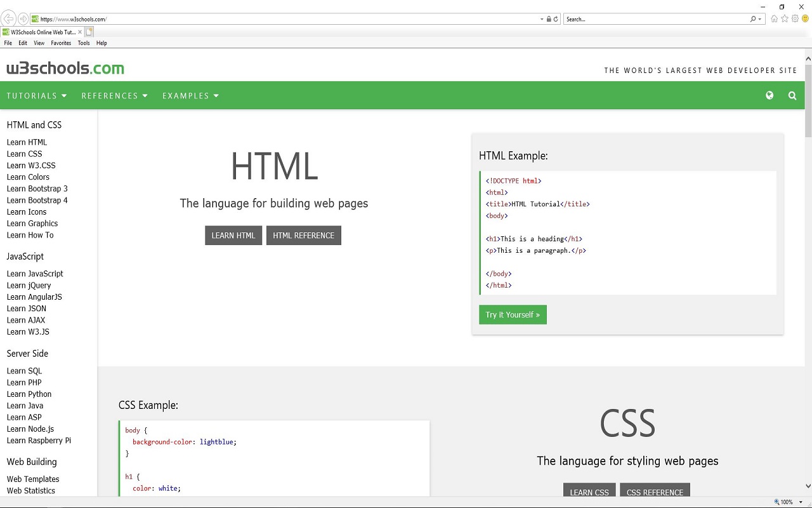This screenshot has width=812, height=508.
Task: Open the Learn Node.js sidebar link
Action: pos(30,429)
